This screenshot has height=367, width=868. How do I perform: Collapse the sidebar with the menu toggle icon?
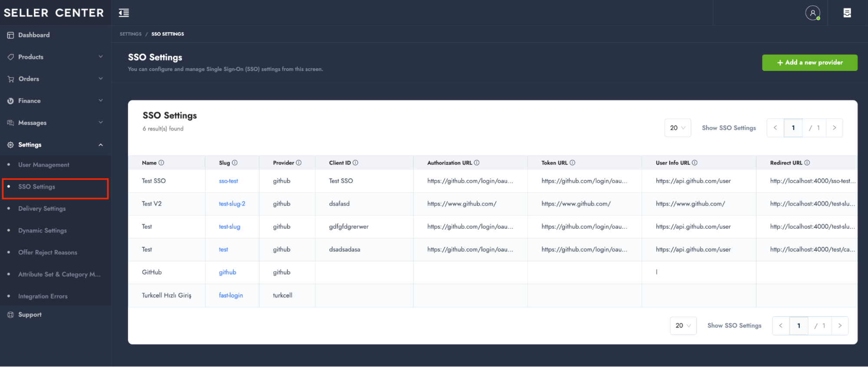[x=124, y=13]
